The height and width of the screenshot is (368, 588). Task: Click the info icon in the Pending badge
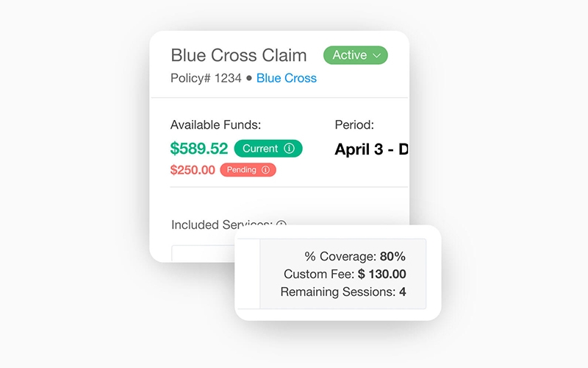pyautogui.click(x=265, y=170)
